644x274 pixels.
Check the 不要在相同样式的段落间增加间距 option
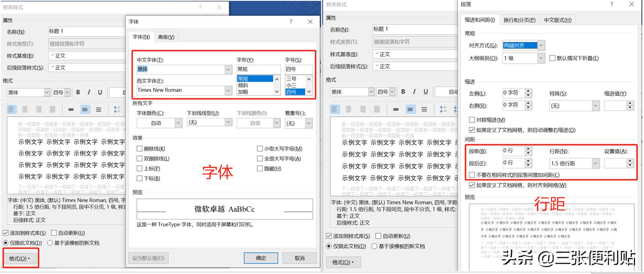coord(471,175)
